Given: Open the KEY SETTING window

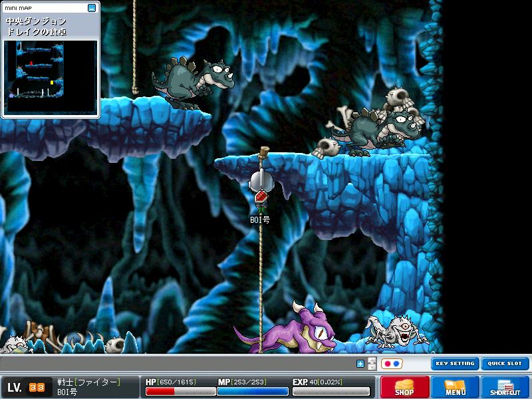Looking at the screenshot, I should (455, 363).
